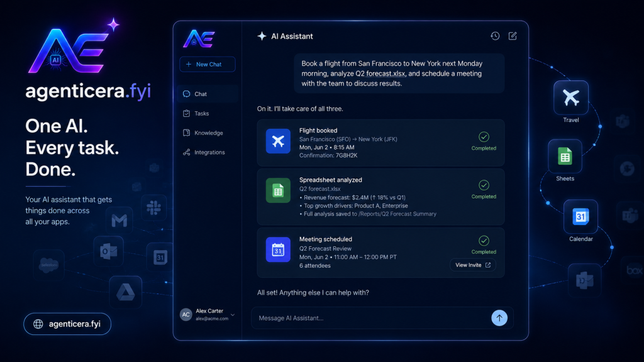Click the Tasks clipboard icon
Image resolution: width=644 pixels, height=362 pixels.
pyautogui.click(x=186, y=113)
